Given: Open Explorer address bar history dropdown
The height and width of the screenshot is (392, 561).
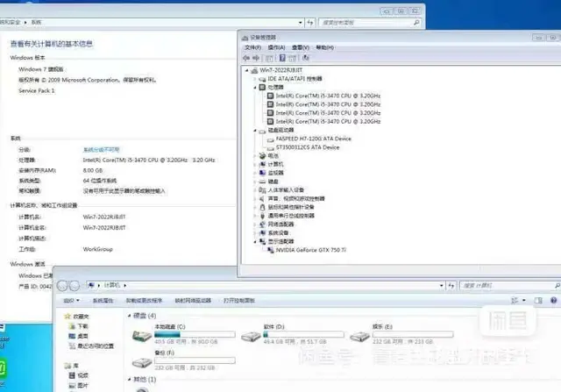Looking at the screenshot, I should point(442,286).
